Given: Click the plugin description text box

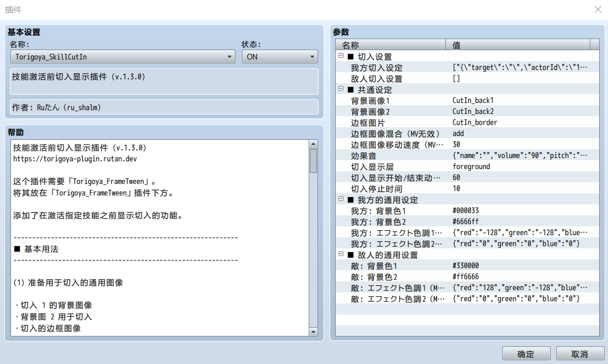Looking at the screenshot, I should (164, 82).
